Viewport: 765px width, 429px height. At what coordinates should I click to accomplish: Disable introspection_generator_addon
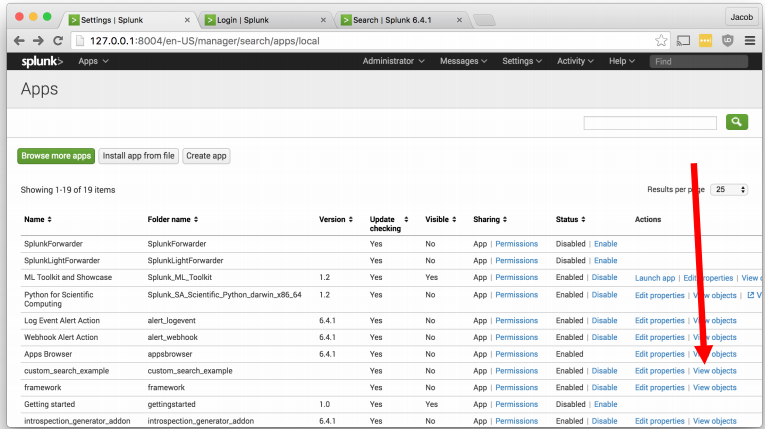click(x=604, y=421)
